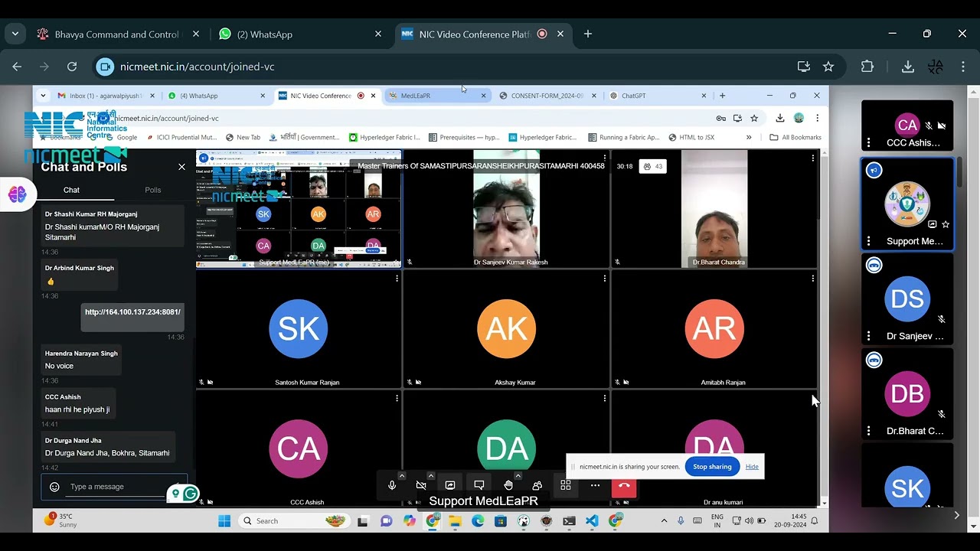
Task: Open File Explorer from the taskbar
Action: (x=455, y=521)
